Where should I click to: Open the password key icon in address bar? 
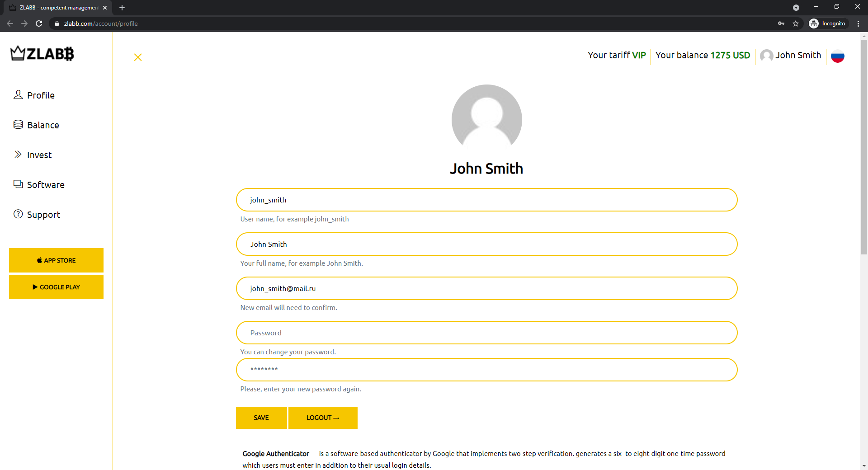(781, 23)
